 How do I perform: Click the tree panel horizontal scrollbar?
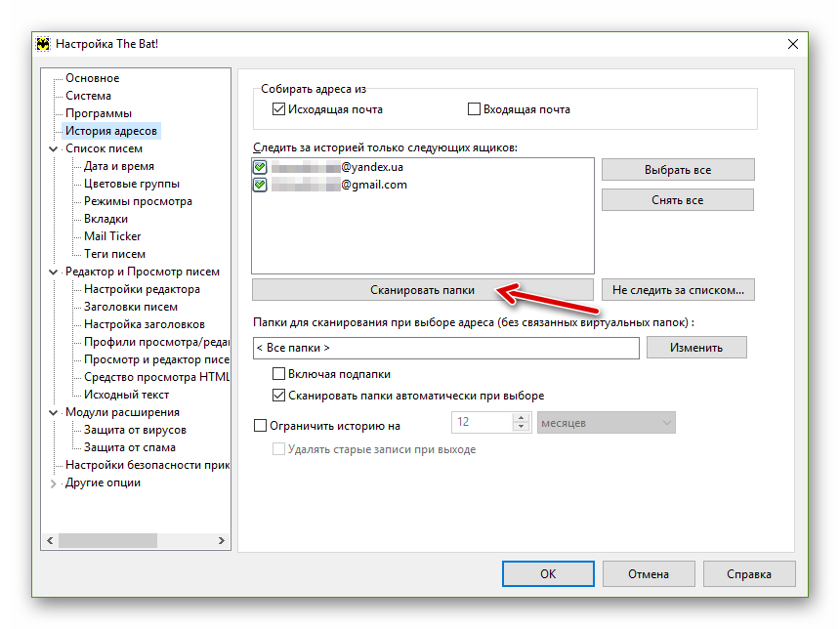137,540
